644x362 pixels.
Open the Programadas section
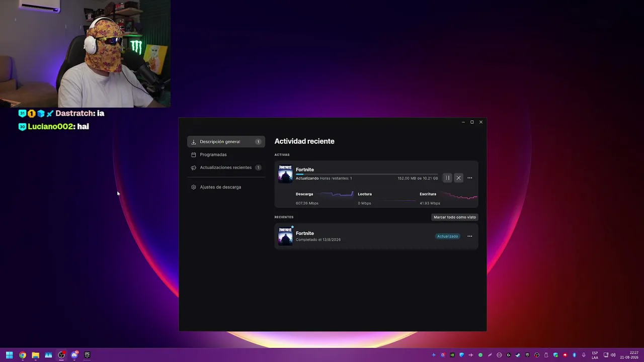226,155
